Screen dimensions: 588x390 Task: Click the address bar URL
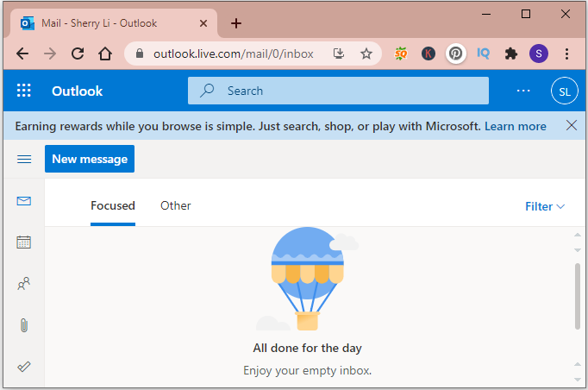pyautogui.click(x=234, y=53)
